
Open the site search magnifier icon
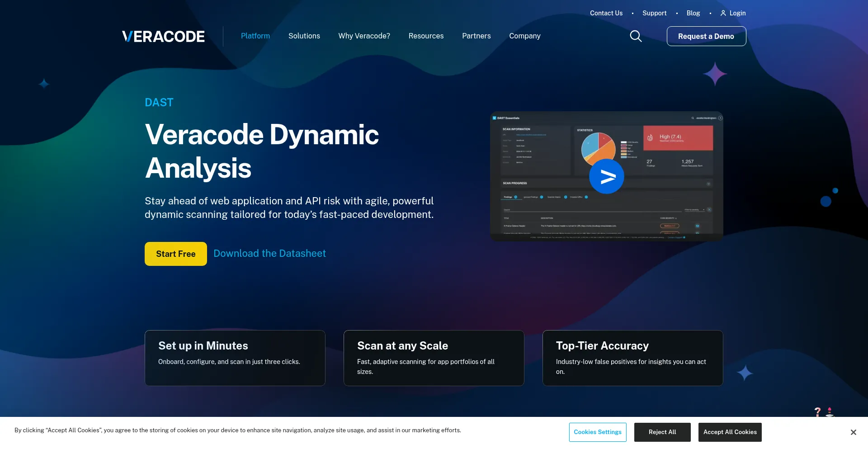[x=636, y=36]
